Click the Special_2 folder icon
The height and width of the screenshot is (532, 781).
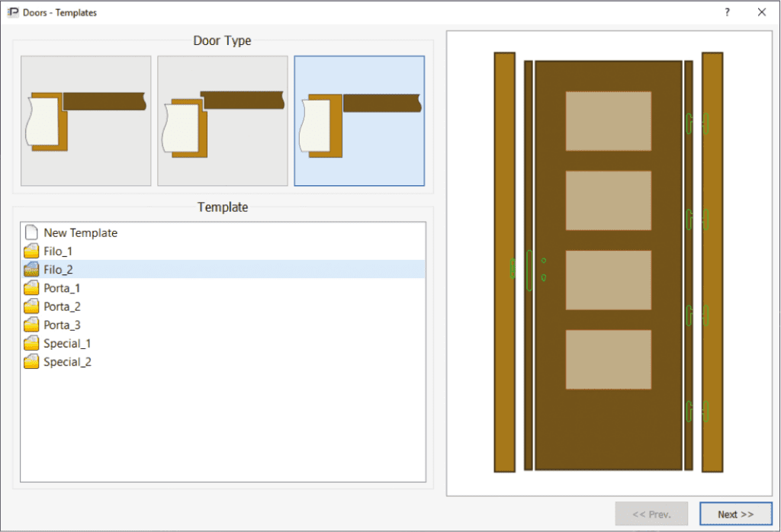tap(31, 361)
